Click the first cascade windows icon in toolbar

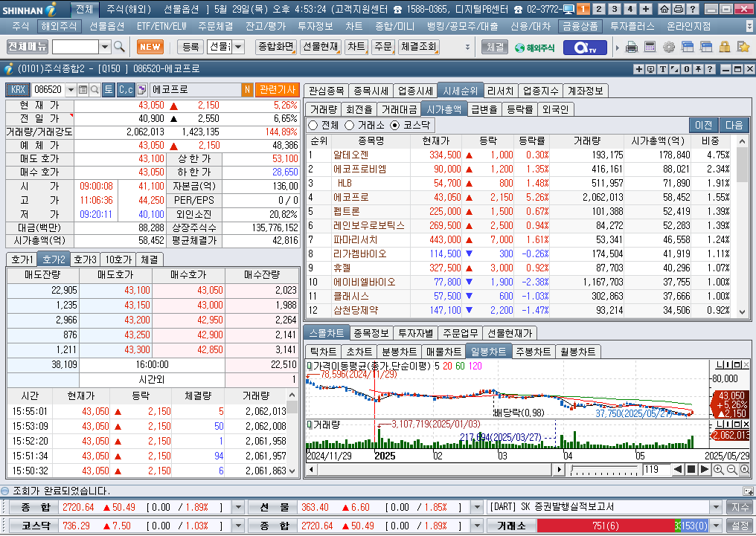coord(688,47)
